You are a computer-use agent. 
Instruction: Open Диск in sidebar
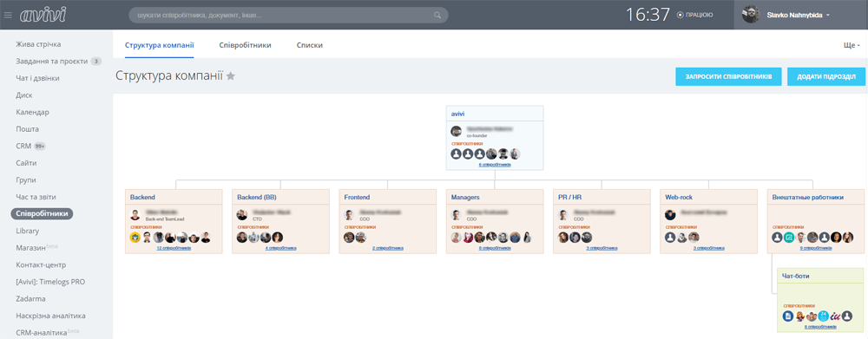click(x=24, y=95)
